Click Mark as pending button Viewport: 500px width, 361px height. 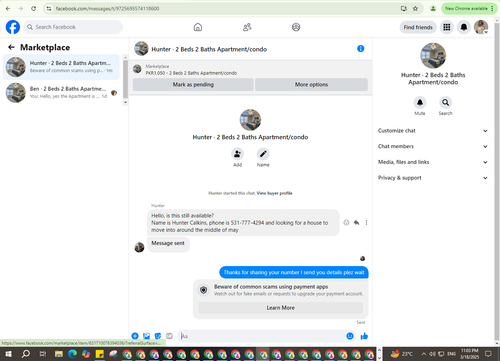[193, 84]
